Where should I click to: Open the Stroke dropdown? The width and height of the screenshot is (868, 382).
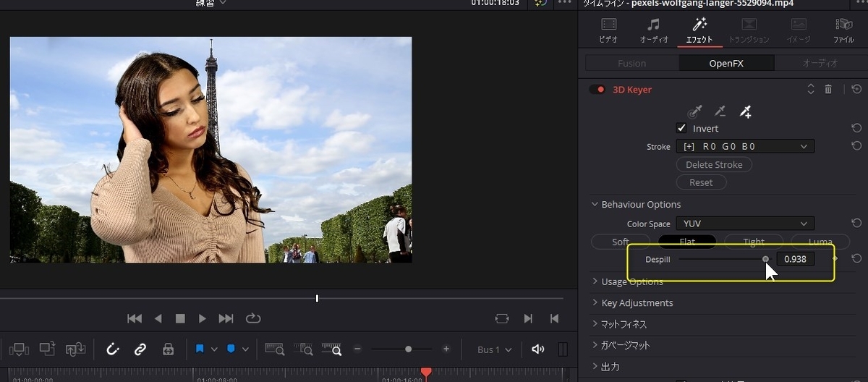click(x=745, y=146)
